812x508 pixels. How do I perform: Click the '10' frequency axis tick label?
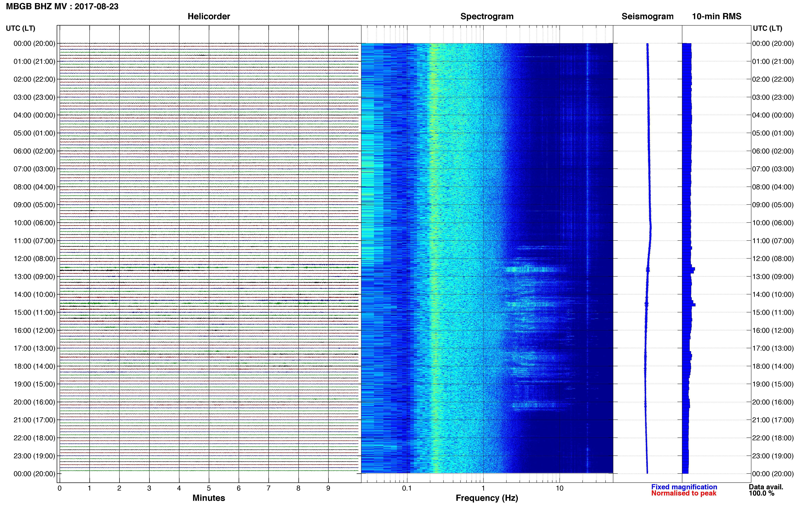559,488
